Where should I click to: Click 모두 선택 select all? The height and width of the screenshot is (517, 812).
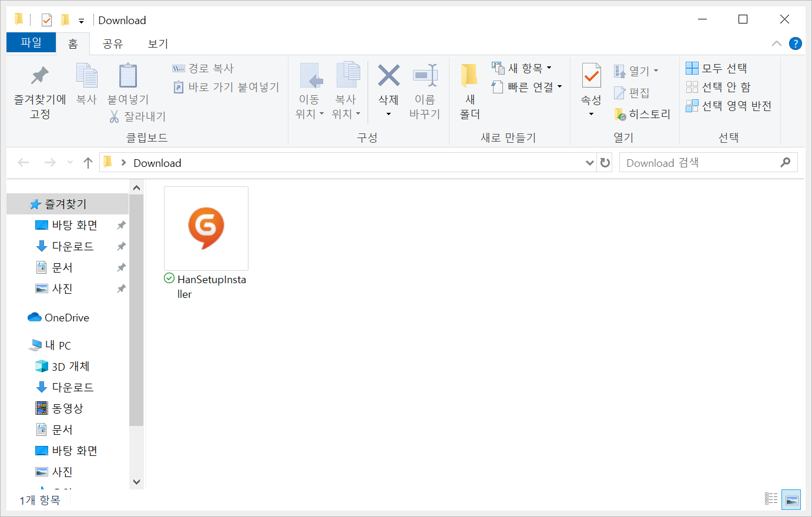coord(716,68)
